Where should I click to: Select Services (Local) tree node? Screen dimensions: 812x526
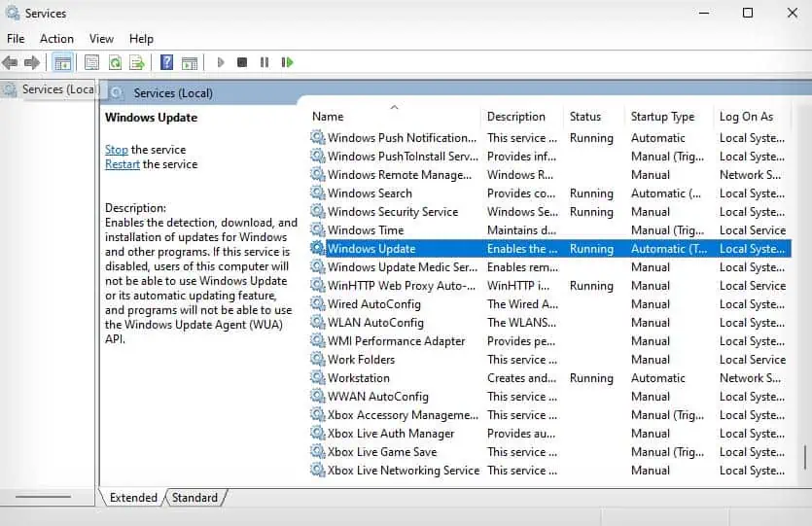click(x=51, y=89)
